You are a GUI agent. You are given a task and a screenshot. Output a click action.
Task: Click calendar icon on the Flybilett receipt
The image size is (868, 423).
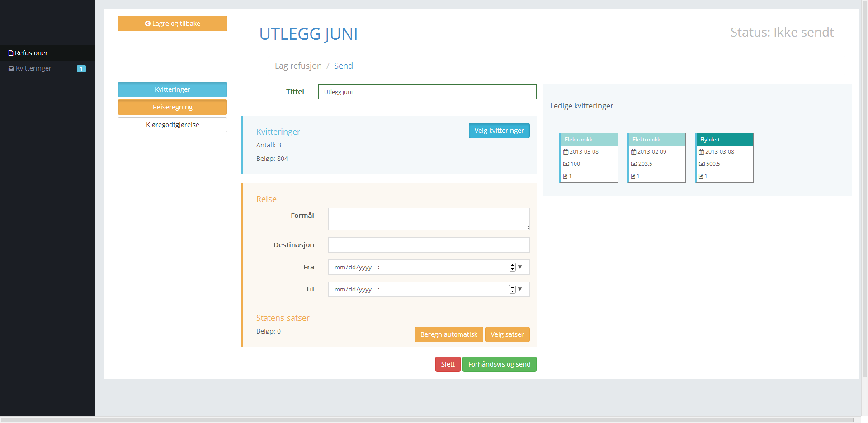coord(701,152)
